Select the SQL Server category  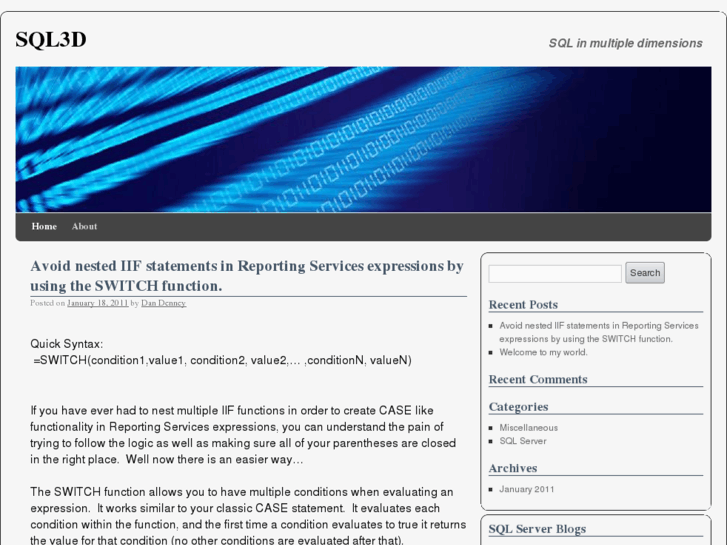pyautogui.click(x=523, y=441)
